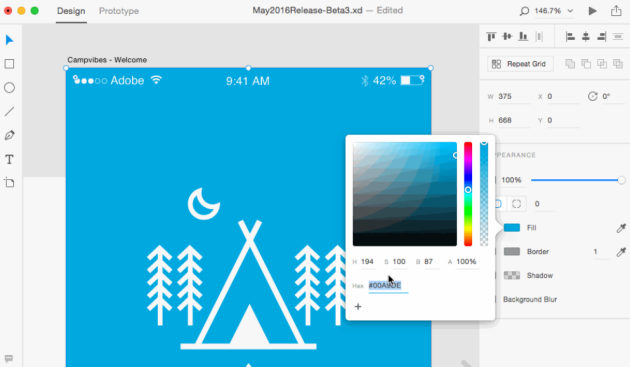This screenshot has height=367, width=630.
Task: Select the Line tool
Action: coord(9,111)
